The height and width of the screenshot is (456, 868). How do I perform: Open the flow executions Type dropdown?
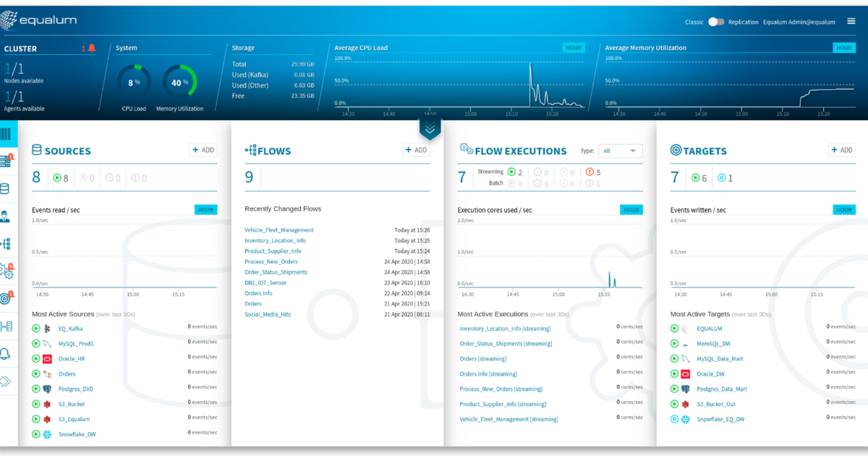tap(621, 151)
